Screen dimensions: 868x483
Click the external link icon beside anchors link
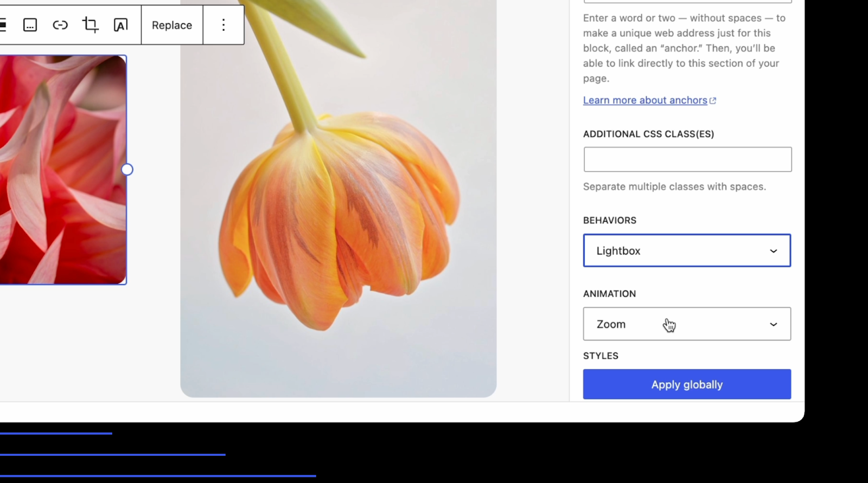tap(713, 101)
